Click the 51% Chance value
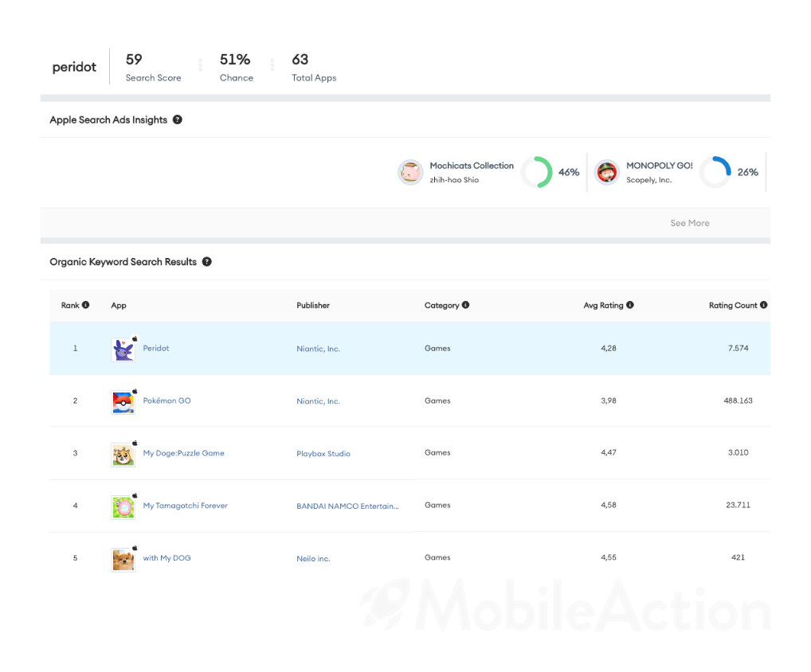Screen dimensions: 811x672 235,60
